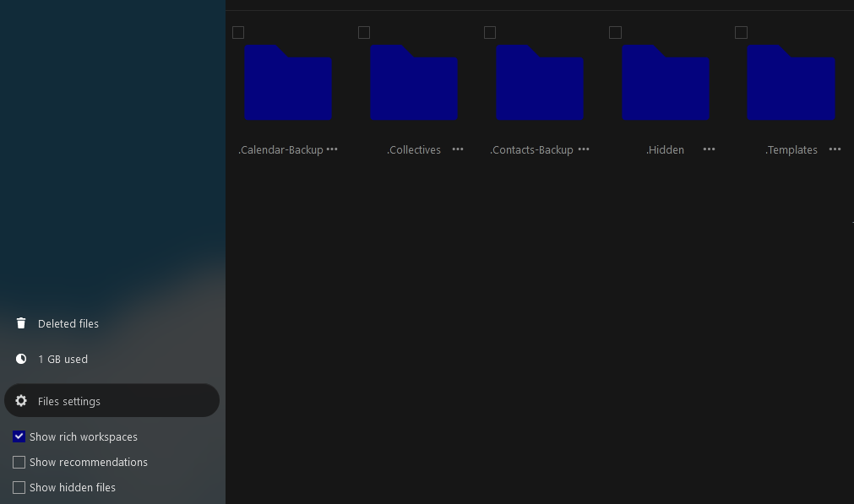The width and height of the screenshot is (854, 504).
Task: Click the Files settings gear icon
Action: click(21, 401)
